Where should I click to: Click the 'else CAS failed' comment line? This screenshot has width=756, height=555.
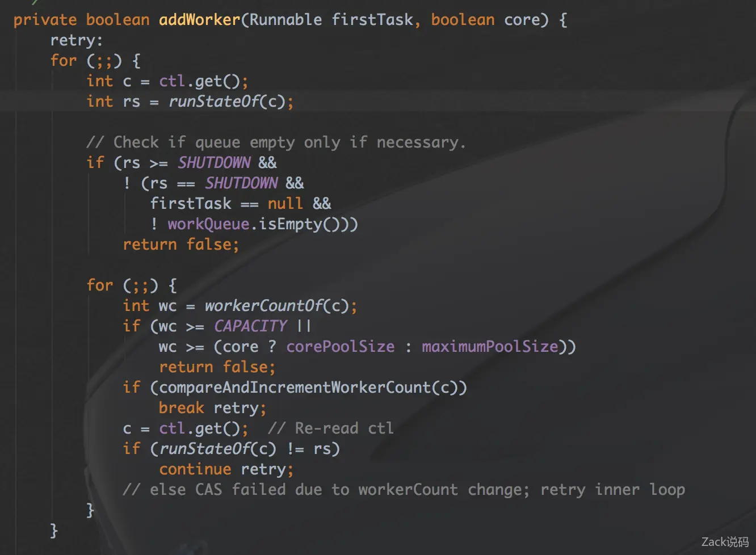click(404, 490)
